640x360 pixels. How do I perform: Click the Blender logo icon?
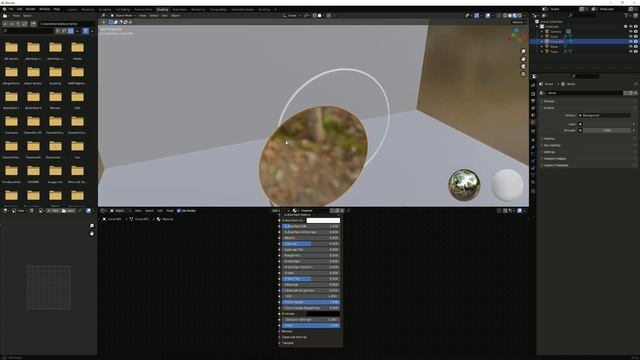pos(4,9)
